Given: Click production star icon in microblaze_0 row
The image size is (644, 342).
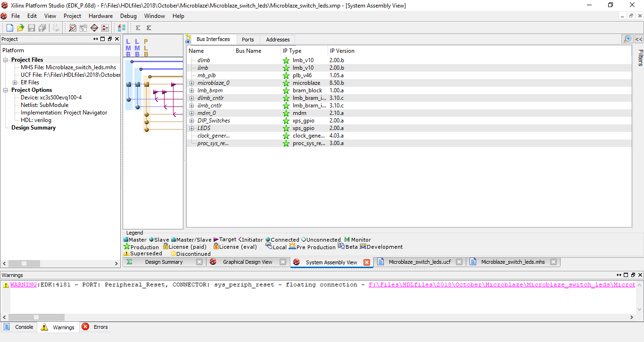Looking at the screenshot, I should (286, 83).
